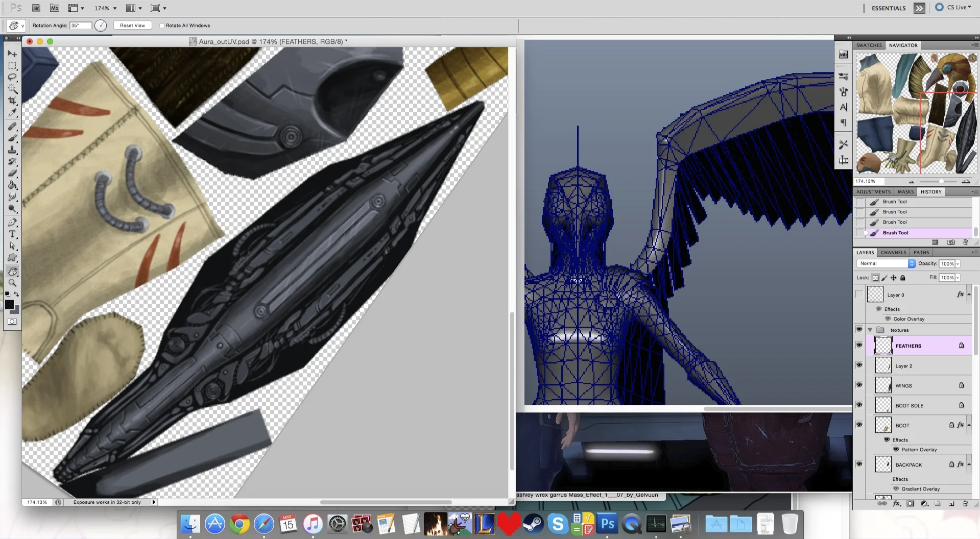Switch to the SWATCHES tab
Image resolution: width=980 pixels, height=539 pixels.
point(869,45)
